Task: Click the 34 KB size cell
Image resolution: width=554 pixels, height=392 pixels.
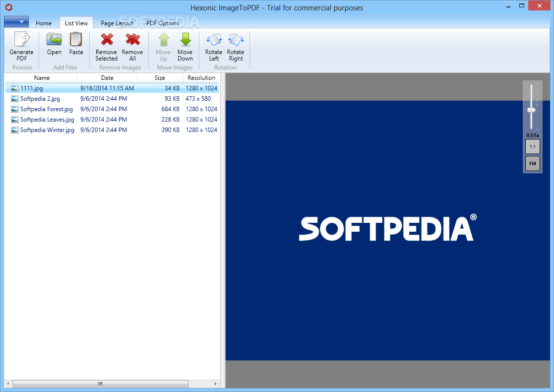Action: click(172, 88)
